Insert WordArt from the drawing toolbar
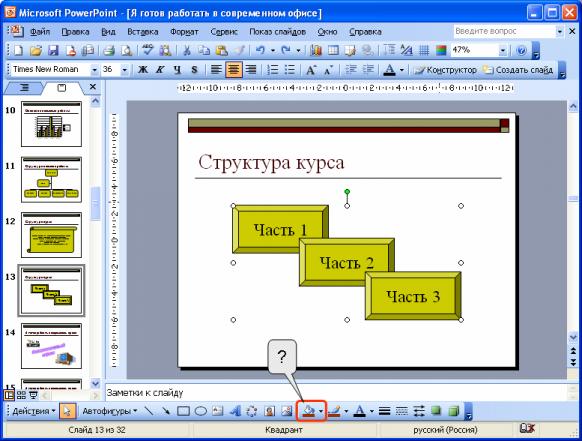The height and width of the screenshot is (441, 582). (235, 411)
